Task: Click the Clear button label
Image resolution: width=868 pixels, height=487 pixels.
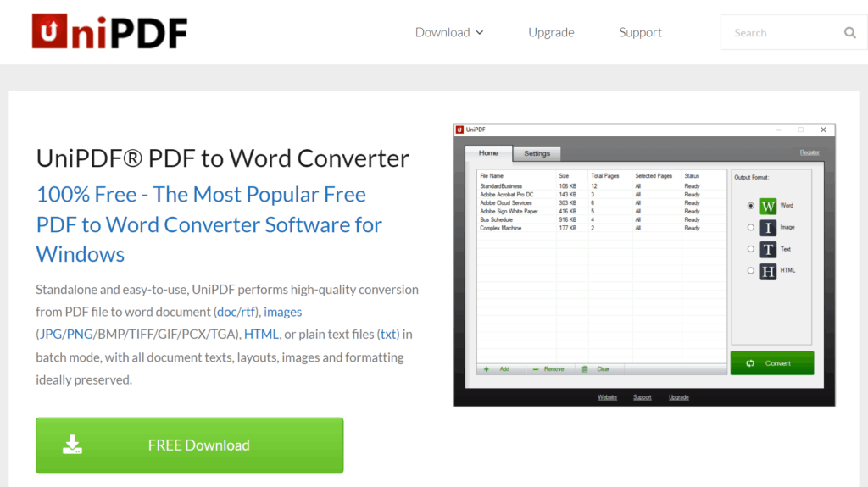Action: [603, 369]
